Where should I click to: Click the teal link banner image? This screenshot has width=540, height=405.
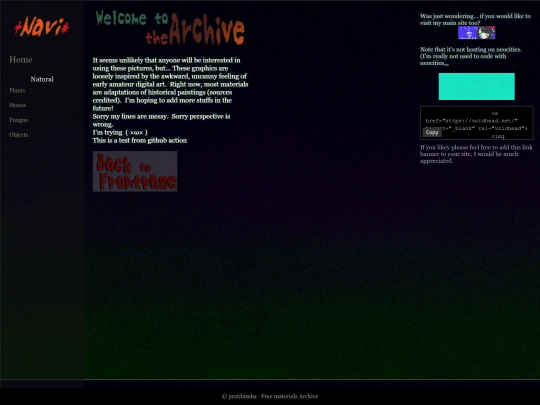(477, 86)
